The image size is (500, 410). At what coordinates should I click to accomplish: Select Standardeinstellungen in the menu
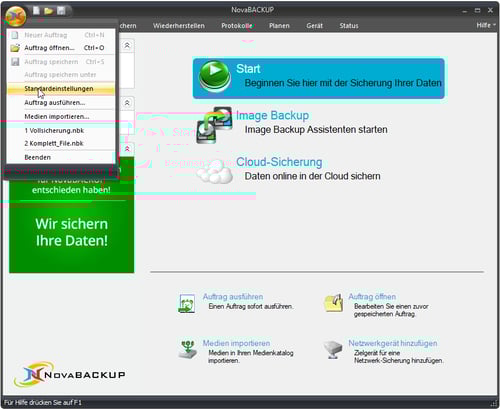pos(61,89)
